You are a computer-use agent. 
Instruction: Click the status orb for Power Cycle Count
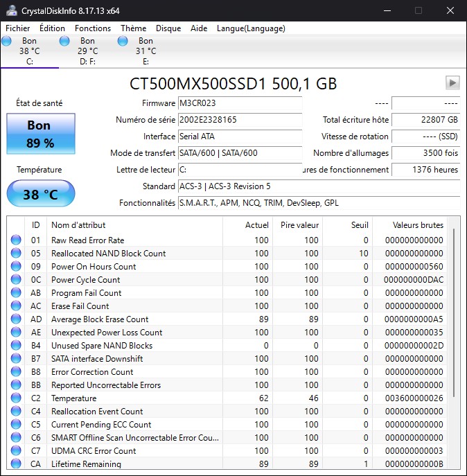point(16,279)
